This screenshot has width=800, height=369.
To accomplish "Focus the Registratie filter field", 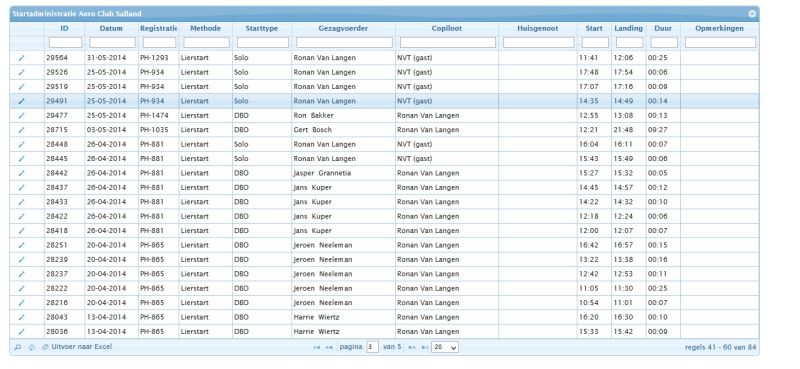I will (x=159, y=42).
